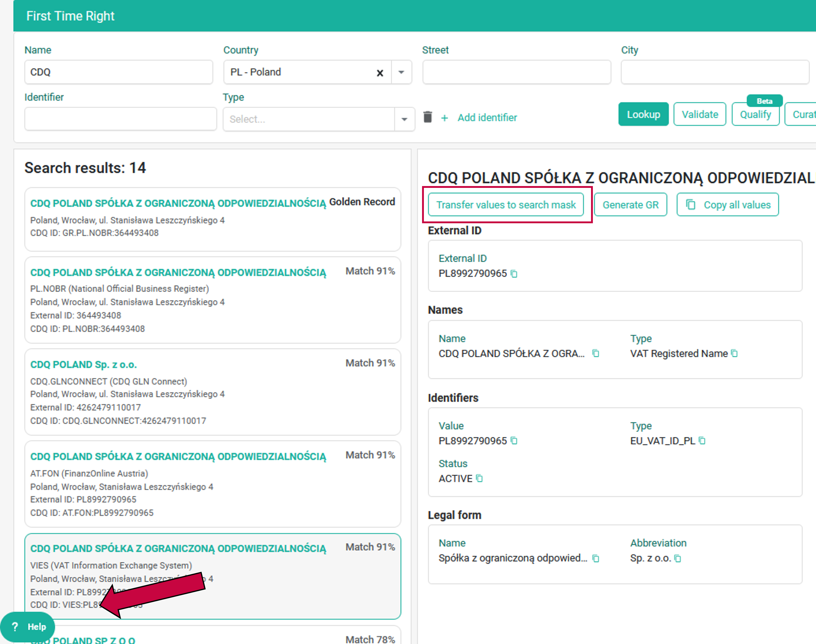Open AT.FON FinanzOnline Austria result
Image resolution: width=816 pixels, height=644 pixels.
click(213, 484)
